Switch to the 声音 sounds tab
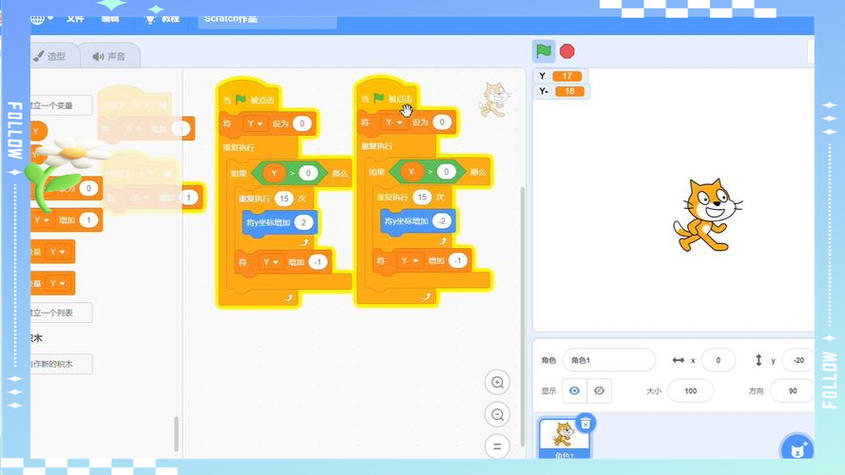This screenshot has width=845, height=475. click(x=109, y=56)
